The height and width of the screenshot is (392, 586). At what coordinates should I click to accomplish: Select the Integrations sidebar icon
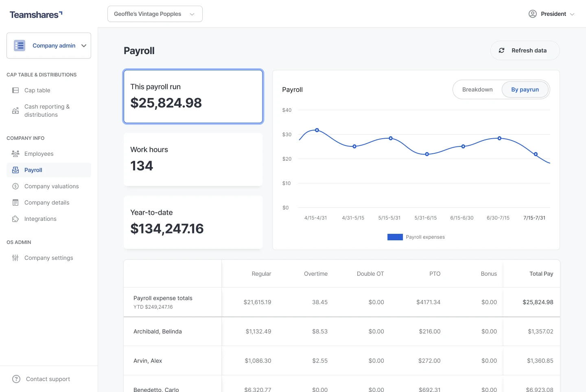(15, 219)
